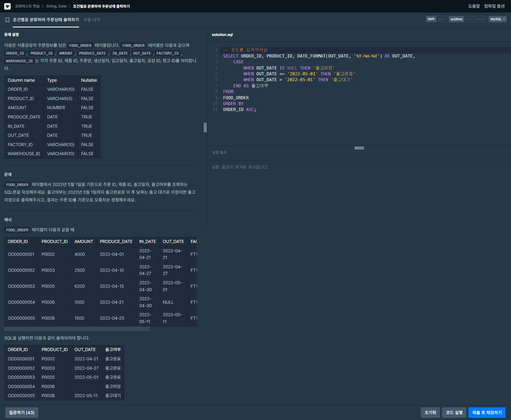This screenshot has width=511, height=420.
Task: Click the horizontal result panel resize handle
Action: [359, 148]
